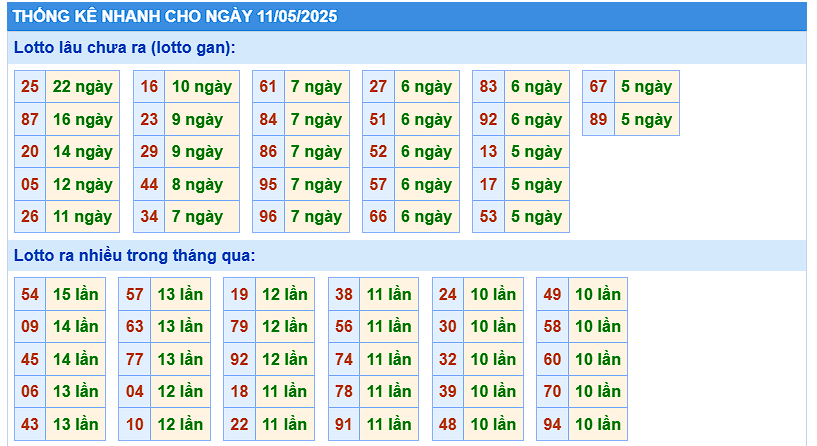Click lotto number 53 in gan table
This screenshot has height=446, width=817.
click(488, 216)
